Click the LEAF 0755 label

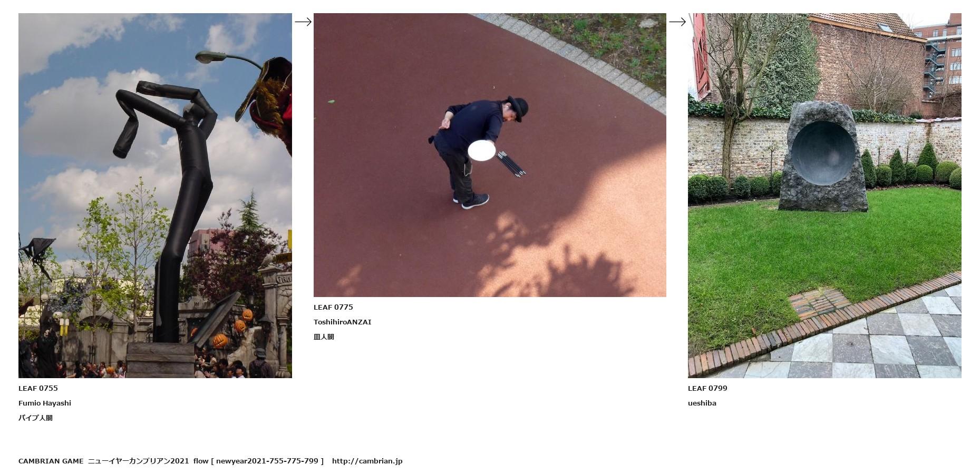coord(38,388)
